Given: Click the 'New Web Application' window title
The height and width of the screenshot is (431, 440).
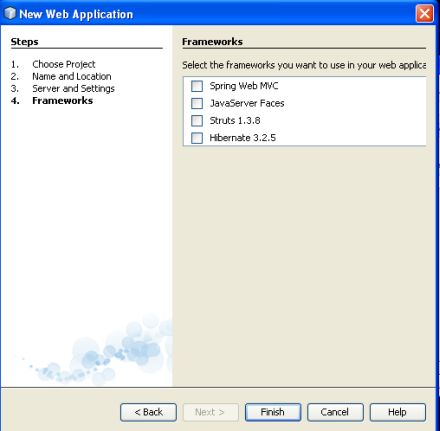Looking at the screenshot, I should coord(76,14).
